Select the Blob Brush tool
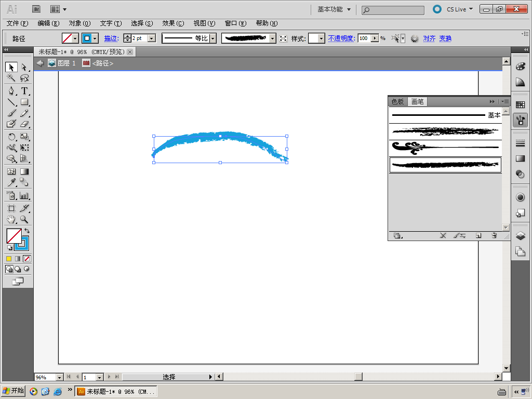 11,124
